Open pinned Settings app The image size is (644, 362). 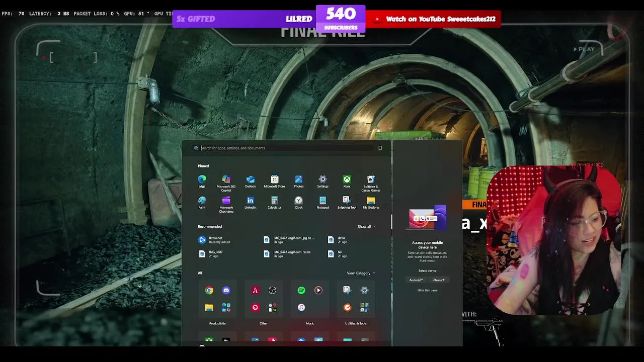323,182
